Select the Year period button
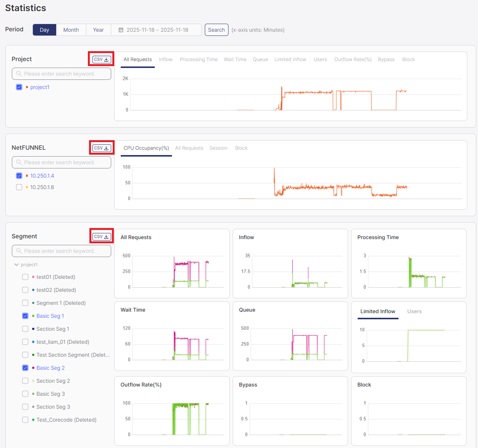The image size is (478, 448). point(98,30)
